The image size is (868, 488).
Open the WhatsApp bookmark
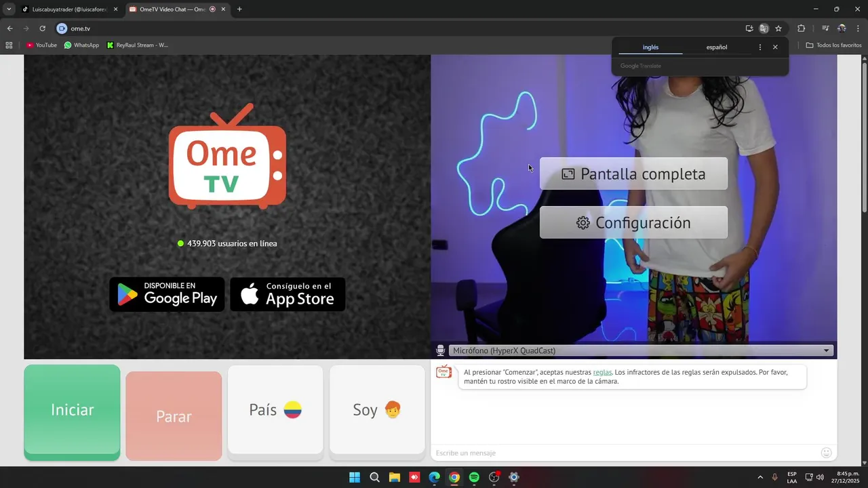(81, 45)
